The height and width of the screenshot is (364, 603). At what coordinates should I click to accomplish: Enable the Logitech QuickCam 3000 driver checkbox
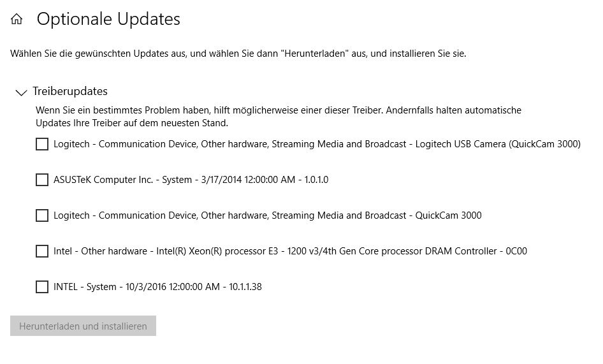pos(42,215)
